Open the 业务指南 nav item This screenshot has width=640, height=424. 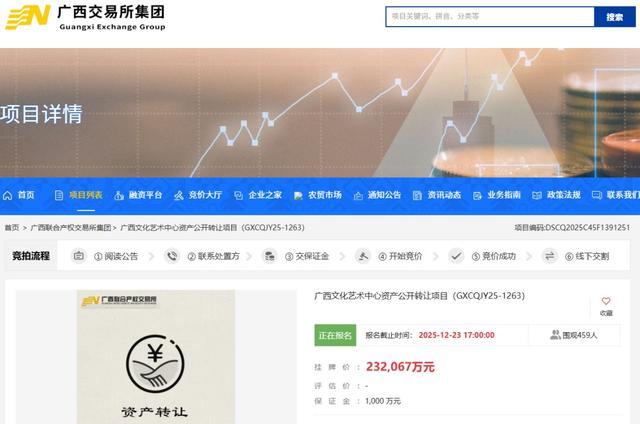coord(504,195)
